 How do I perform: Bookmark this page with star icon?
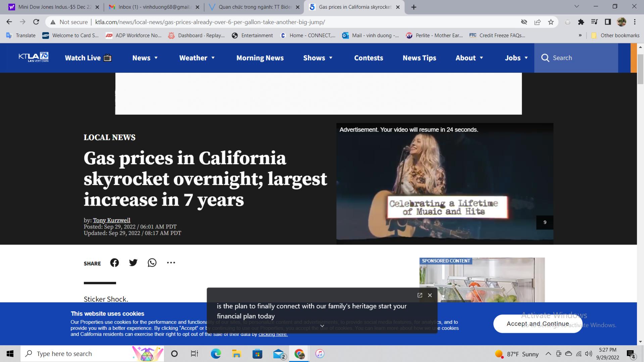point(551,22)
